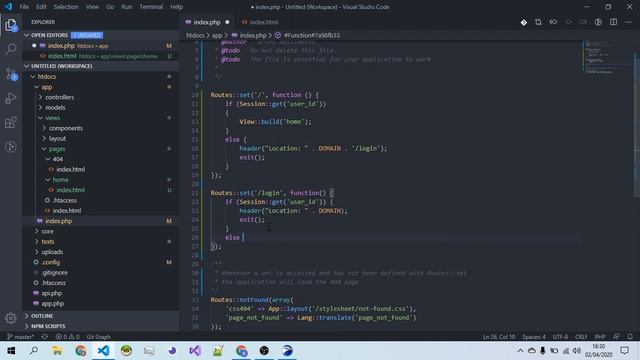This screenshot has height=360, width=640.
Task: Open the volume control in system tray
Action: point(577,351)
